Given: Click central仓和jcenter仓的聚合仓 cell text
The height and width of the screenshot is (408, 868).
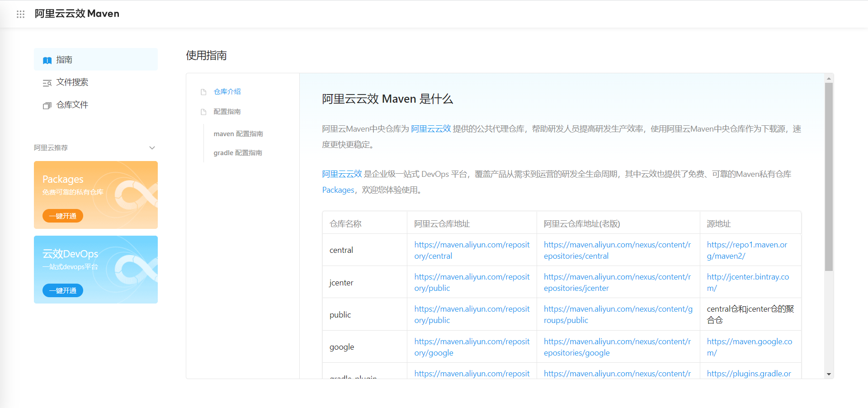Looking at the screenshot, I should click(750, 314).
